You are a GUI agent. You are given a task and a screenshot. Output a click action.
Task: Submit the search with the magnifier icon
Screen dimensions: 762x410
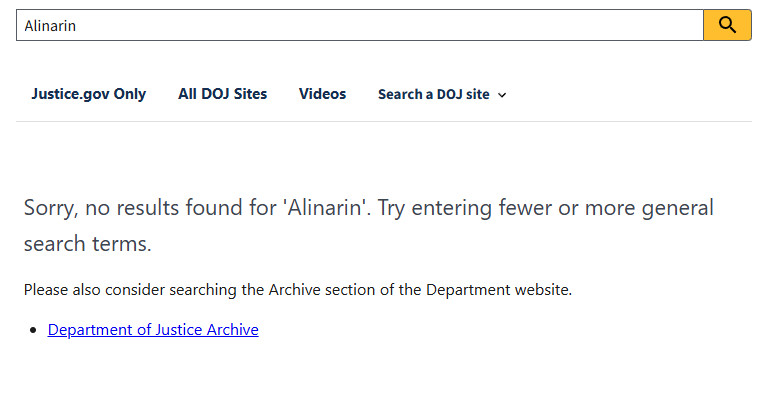tap(727, 25)
